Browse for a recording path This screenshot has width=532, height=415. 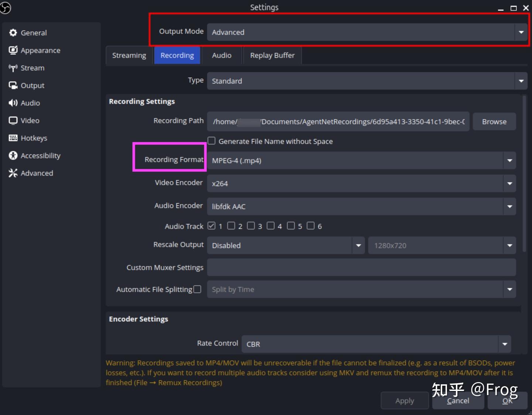pyautogui.click(x=494, y=122)
